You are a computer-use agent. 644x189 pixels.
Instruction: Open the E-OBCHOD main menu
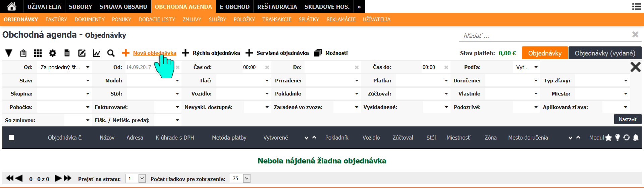pos(234,7)
